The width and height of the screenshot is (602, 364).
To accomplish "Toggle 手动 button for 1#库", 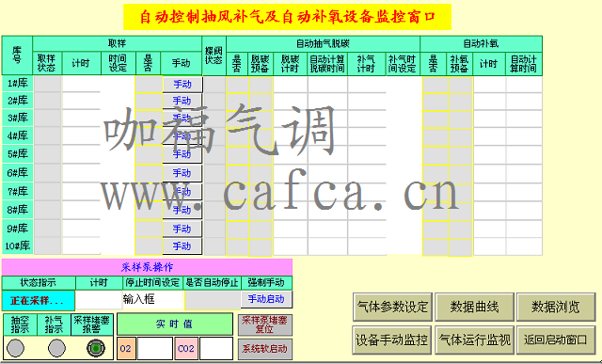I will point(182,85).
